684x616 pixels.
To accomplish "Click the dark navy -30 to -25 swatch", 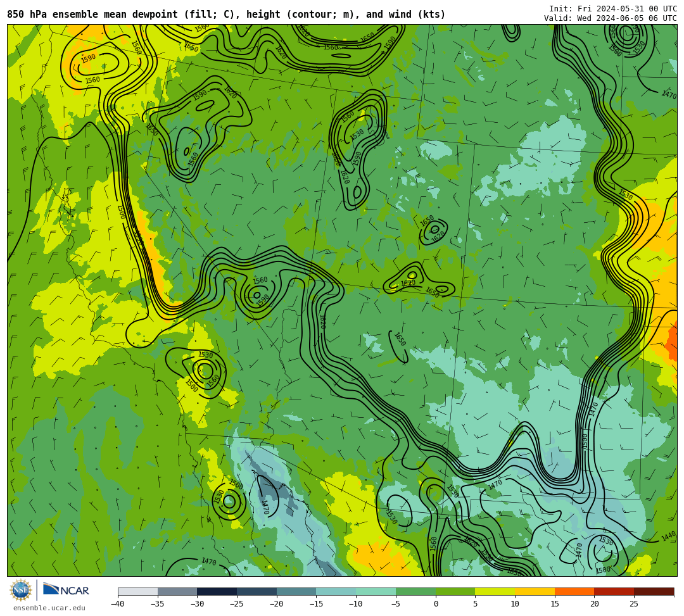I will (217, 591).
